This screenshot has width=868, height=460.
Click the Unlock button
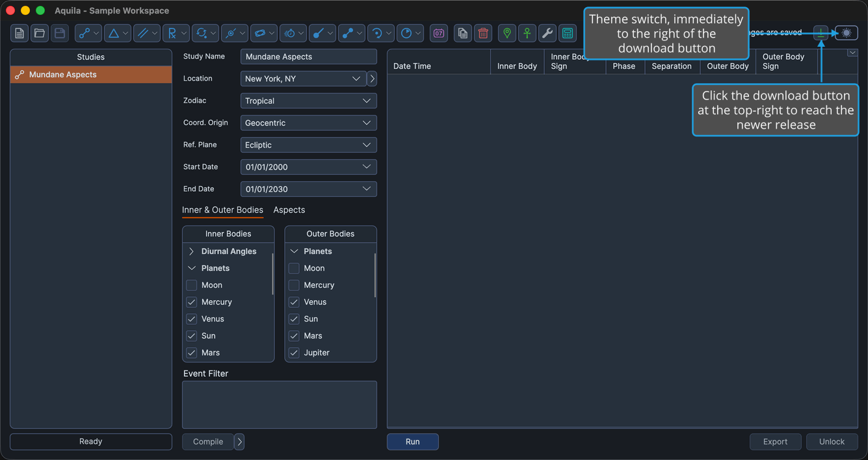point(832,442)
